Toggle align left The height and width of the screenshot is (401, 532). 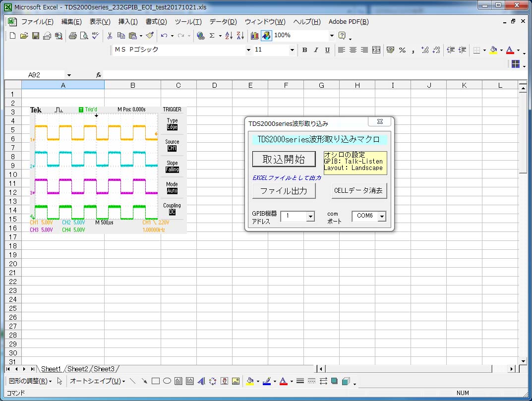(x=342, y=50)
